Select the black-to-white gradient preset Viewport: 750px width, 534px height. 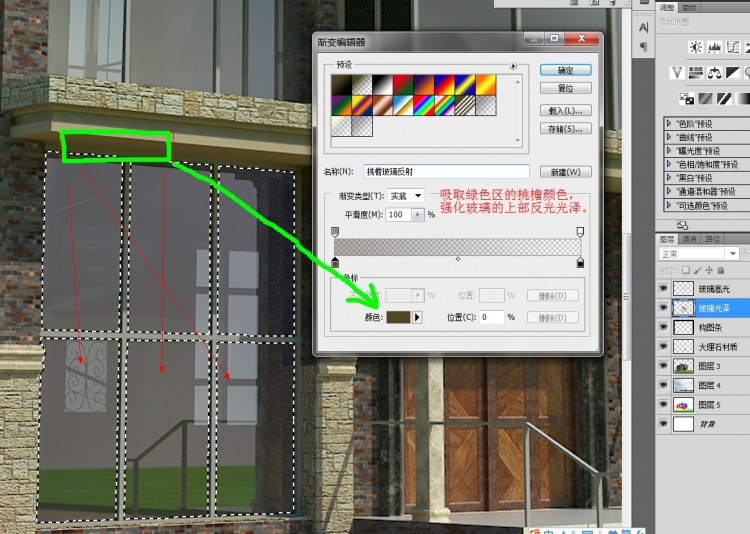coord(383,85)
